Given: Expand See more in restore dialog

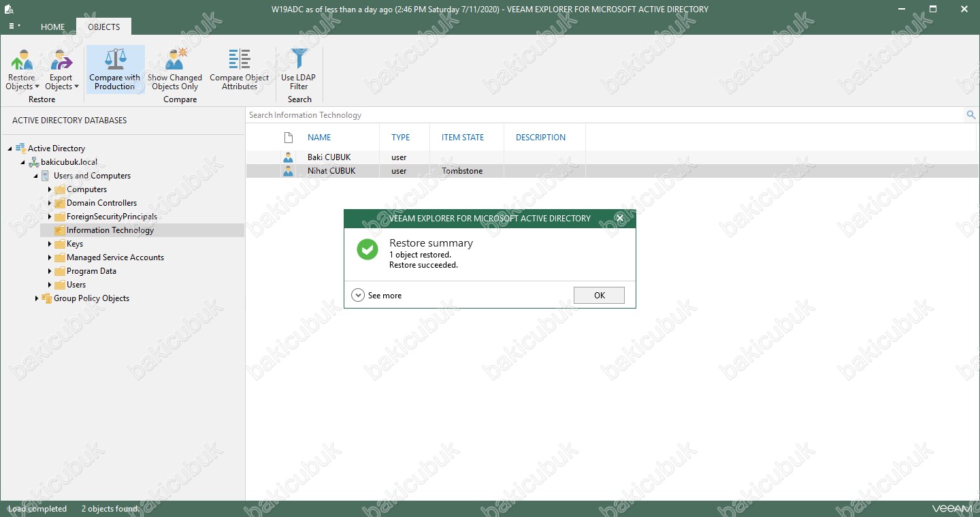Looking at the screenshot, I should pyautogui.click(x=377, y=296).
